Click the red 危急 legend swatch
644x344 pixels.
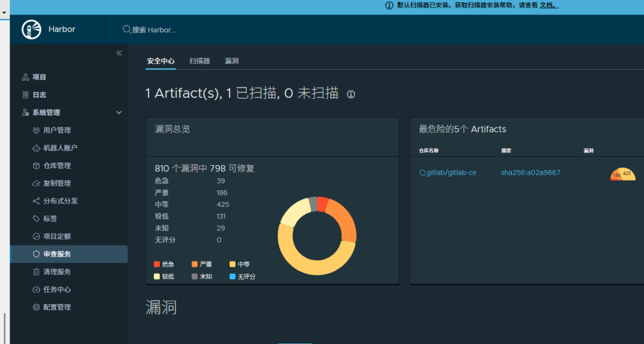point(157,264)
